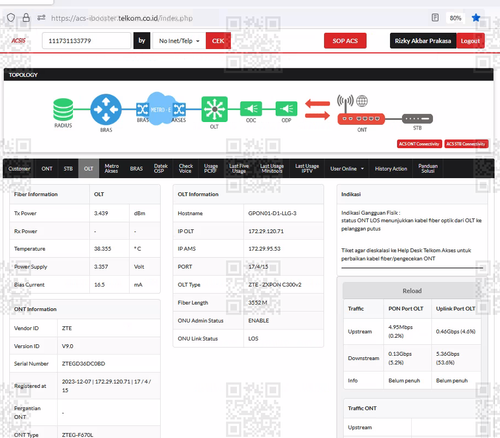Click the serial number ZTEGD36DC0BD
Screen dimensions: 500x438
click(83, 364)
